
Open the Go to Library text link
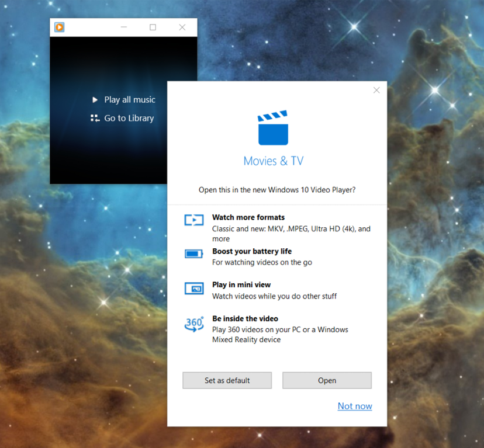pyautogui.click(x=129, y=118)
